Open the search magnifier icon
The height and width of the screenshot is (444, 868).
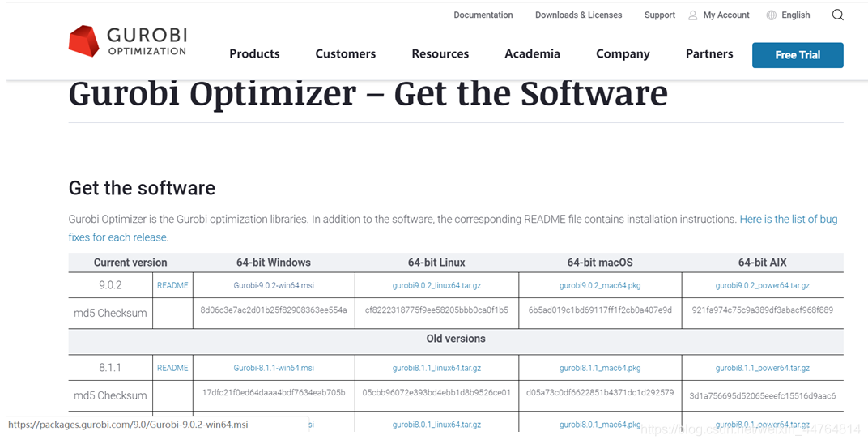(837, 15)
